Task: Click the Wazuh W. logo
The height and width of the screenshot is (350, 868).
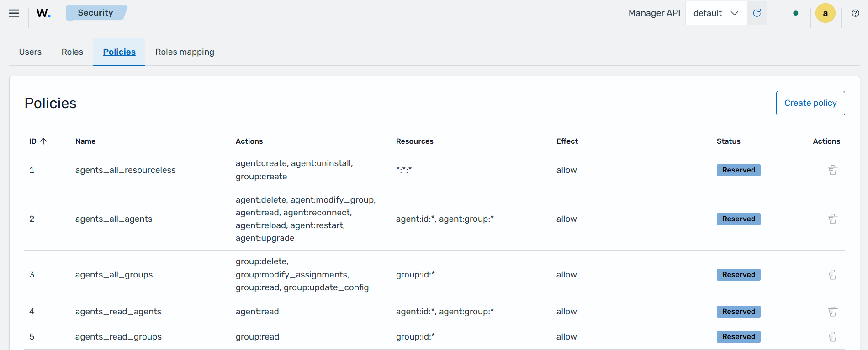Action: click(x=43, y=13)
